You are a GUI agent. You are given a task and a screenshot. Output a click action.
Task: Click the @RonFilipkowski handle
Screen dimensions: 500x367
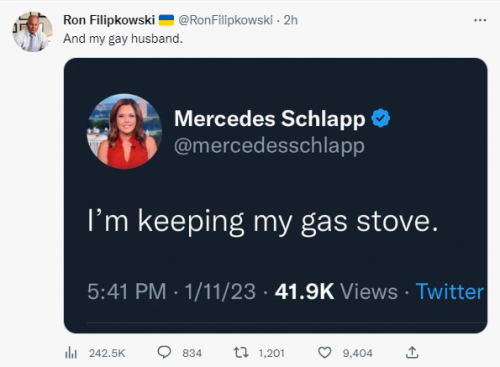[x=226, y=20]
